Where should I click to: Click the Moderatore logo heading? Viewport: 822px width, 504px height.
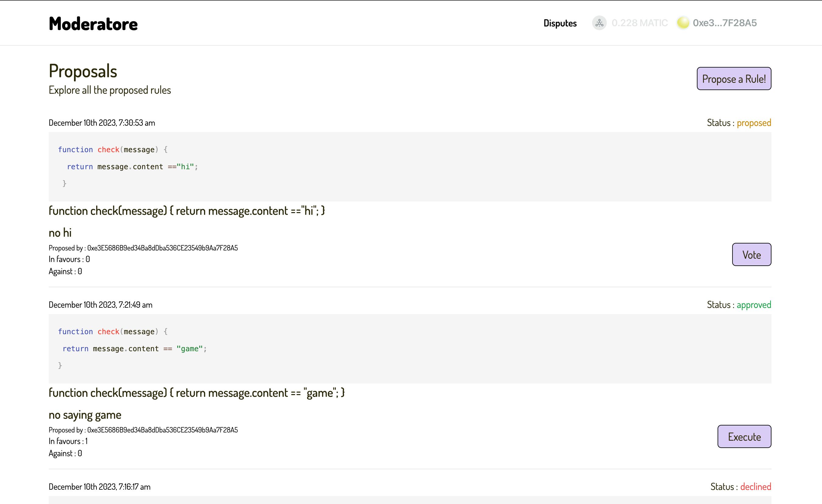click(93, 24)
